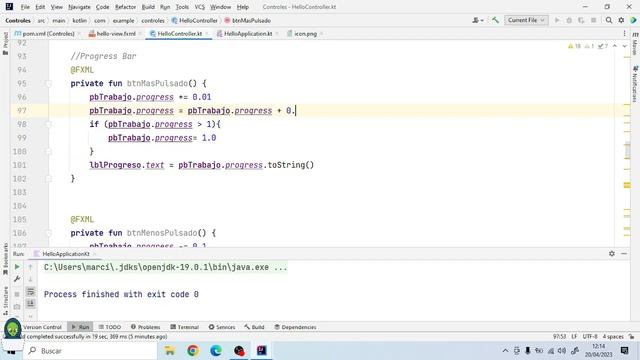
Task: Open Version Control tool window
Action: [x=42, y=327]
